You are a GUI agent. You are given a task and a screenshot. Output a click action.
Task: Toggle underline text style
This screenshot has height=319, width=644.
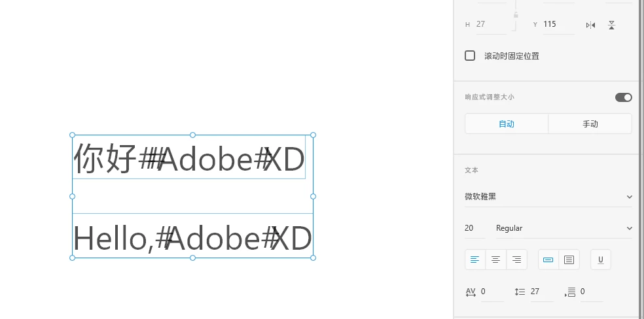(x=601, y=260)
